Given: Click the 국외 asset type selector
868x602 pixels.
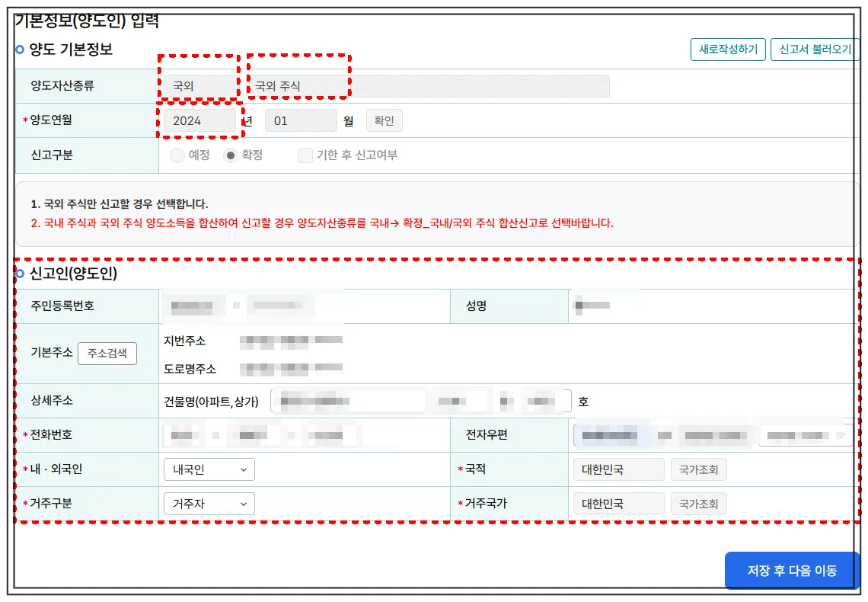Looking at the screenshot, I should 201,85.
